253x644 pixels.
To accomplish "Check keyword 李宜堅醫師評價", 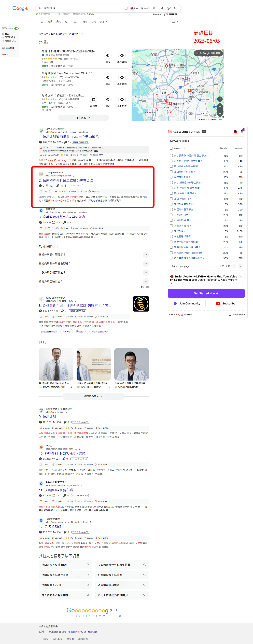I will click(x=171, y=236).
